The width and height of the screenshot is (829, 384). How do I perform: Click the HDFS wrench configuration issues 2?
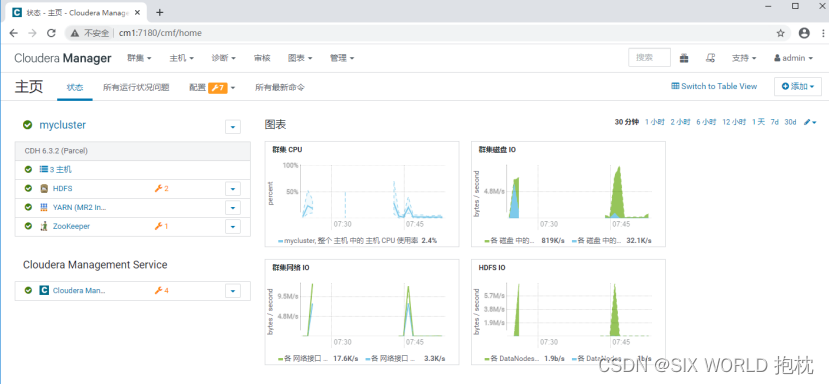click(x=161, y=188)
